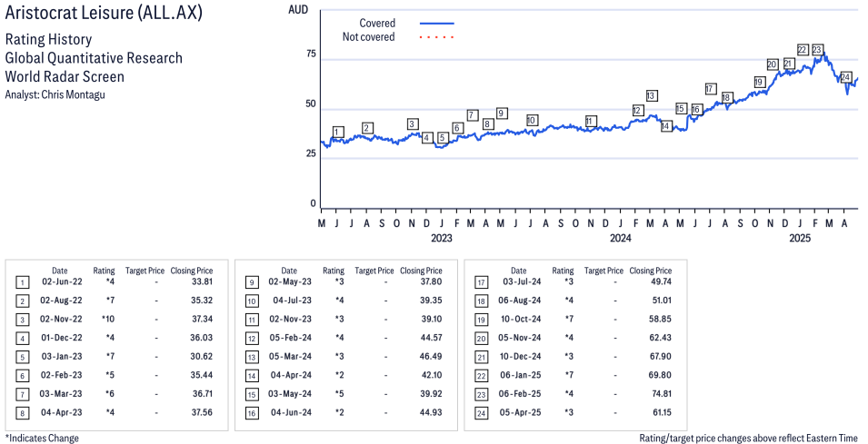
Task: Click chart marker 17 on the graph
Action: tap(710, 88)
